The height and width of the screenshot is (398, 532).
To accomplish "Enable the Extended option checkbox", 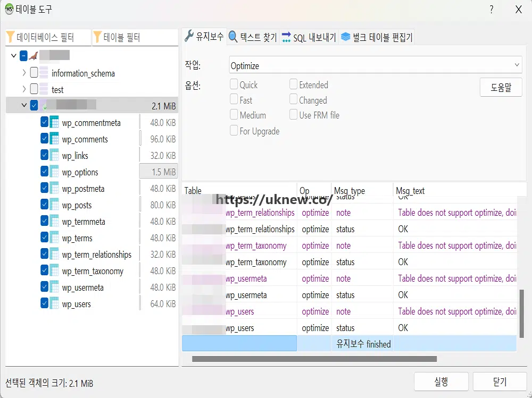I will coord(293,84).
